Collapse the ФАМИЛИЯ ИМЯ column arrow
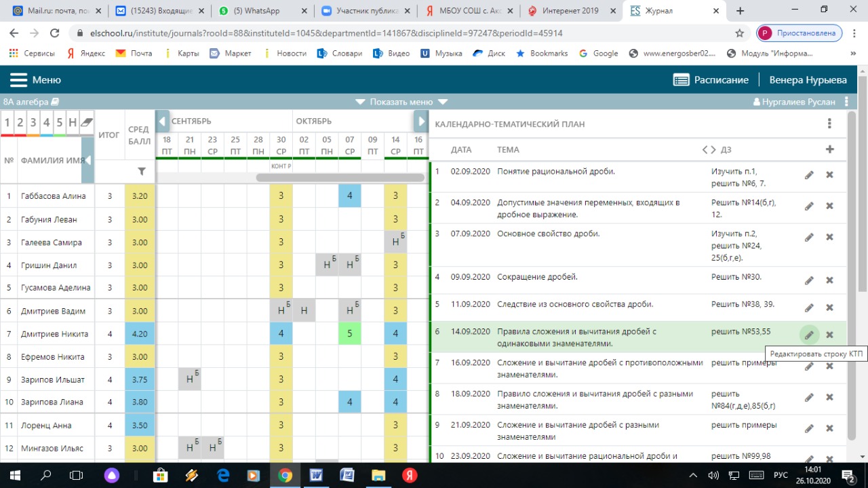The width and height of the screenshot is (868, 488). [x=87, y=160]
